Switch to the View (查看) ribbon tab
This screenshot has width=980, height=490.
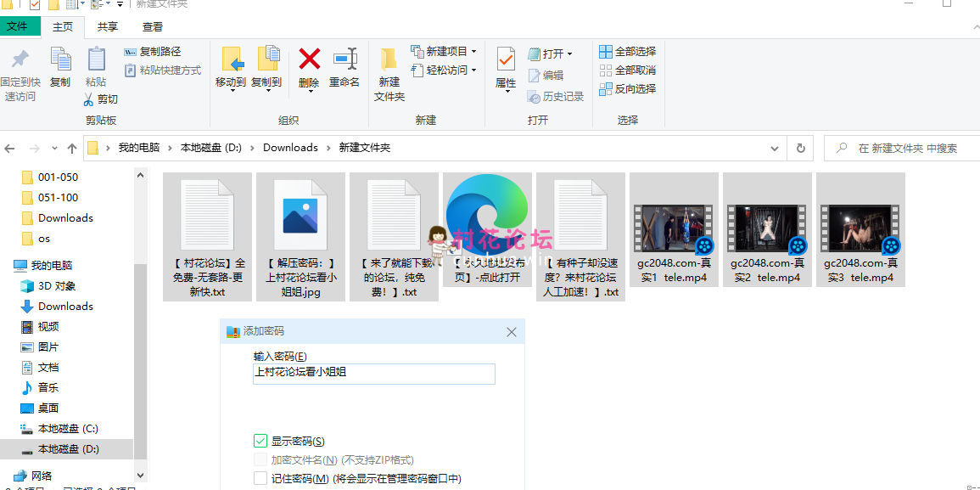tap(153, 27)
